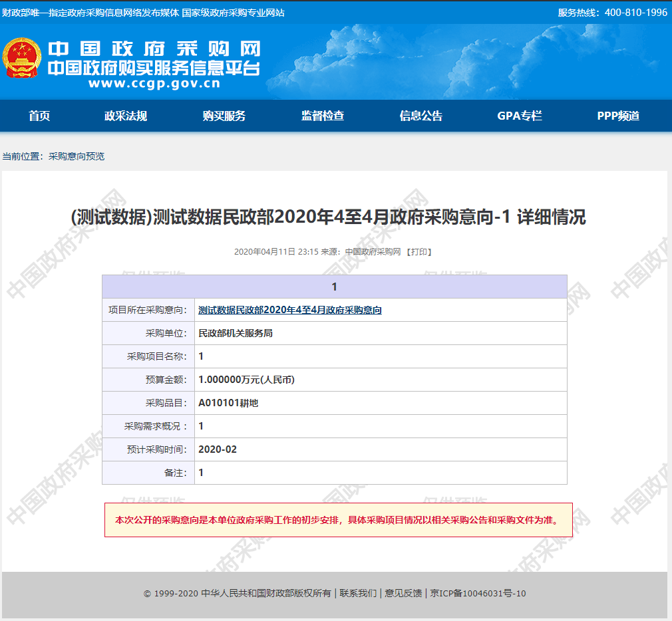Open the 京ICP备10046031号-10 registration link
Image resolution: width=672 pixels, height=621 pixels.
(476, 594)
